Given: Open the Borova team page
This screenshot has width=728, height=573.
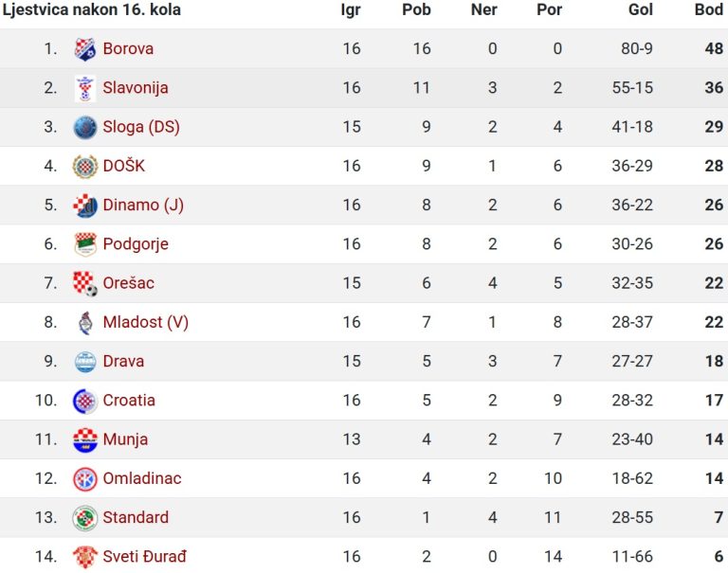Looking at the screenshot, I should (x=128, y=48).
